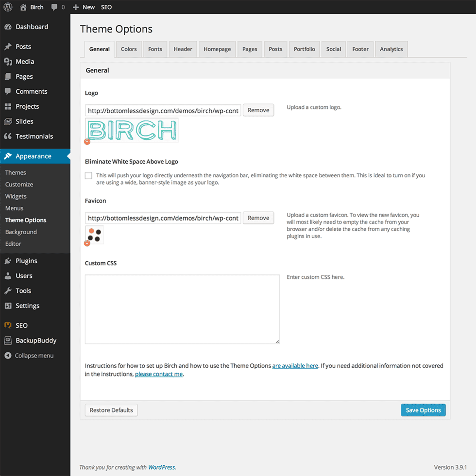Click the Media icon in sidebar
The image size is (476, 476).
pyautogui.click(x=8, y=62)
